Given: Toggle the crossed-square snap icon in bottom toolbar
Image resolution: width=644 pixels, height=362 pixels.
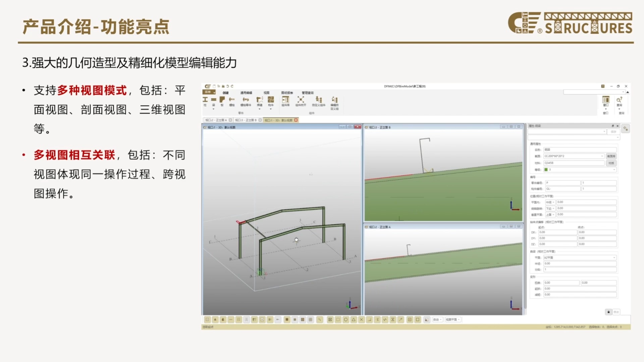Looking at the screenshot, I should (330, 320).
